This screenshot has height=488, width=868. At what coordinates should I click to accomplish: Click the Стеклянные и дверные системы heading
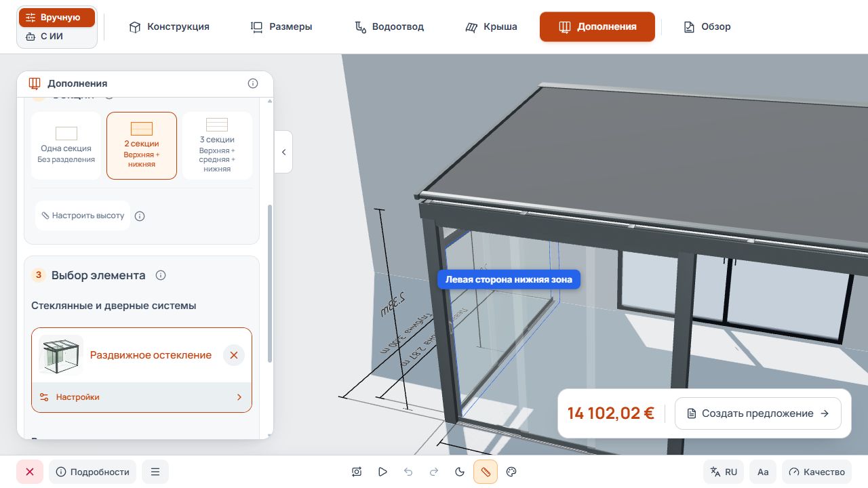pos(114,306)
